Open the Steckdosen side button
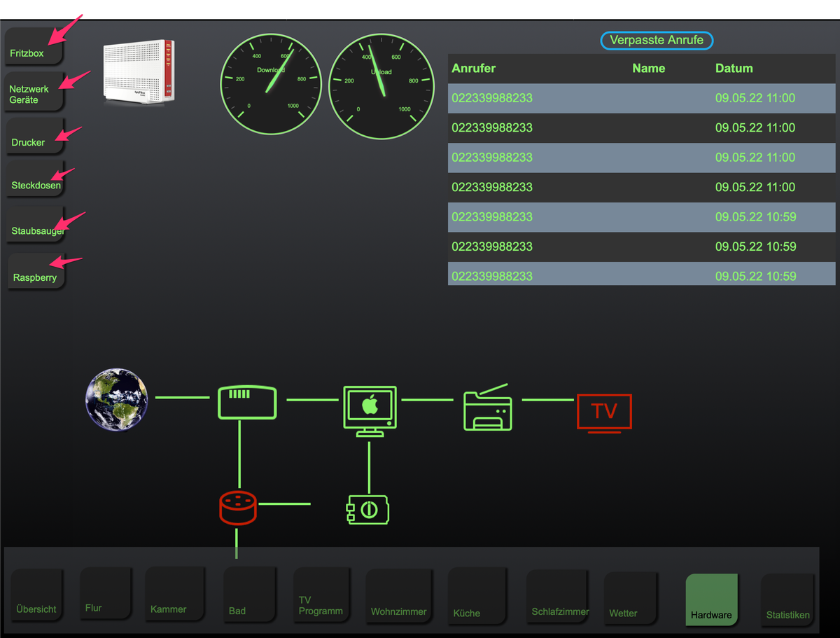The height and width of the screenshot is (638, 840). coord(35,179)
